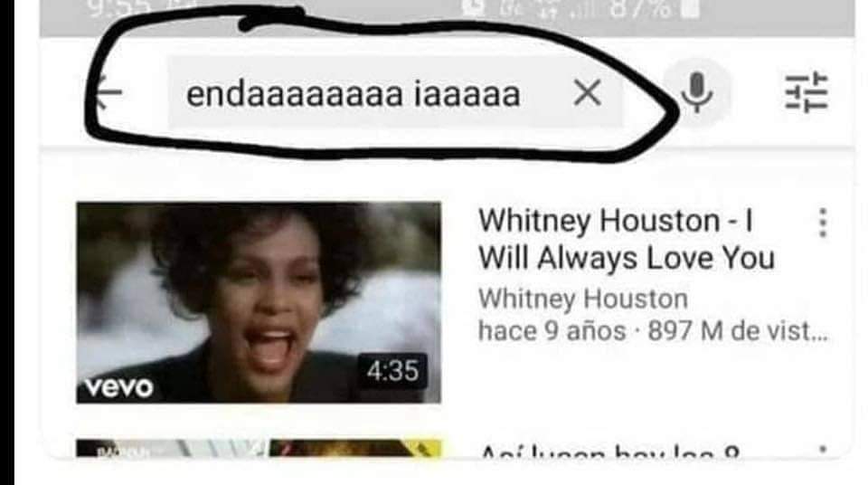Tap the 87% battery percentage
Viewport: 868px width, 485px height.
[642, 9]
